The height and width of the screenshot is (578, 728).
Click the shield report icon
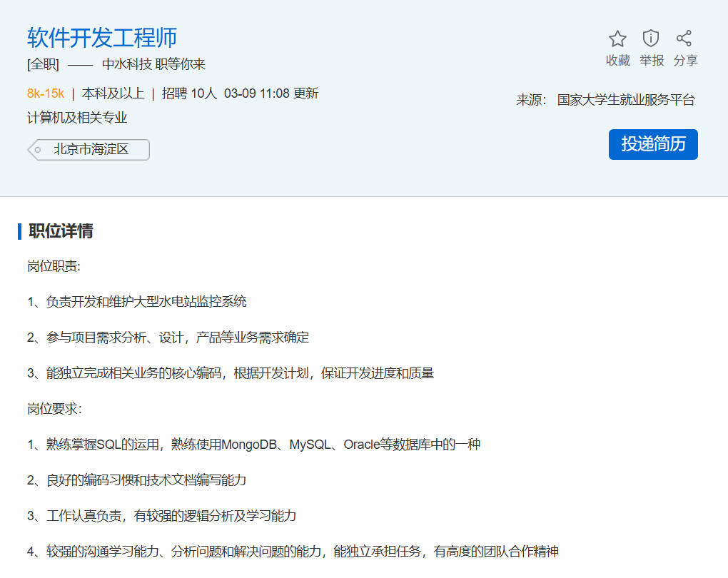(x=650, y=39)
